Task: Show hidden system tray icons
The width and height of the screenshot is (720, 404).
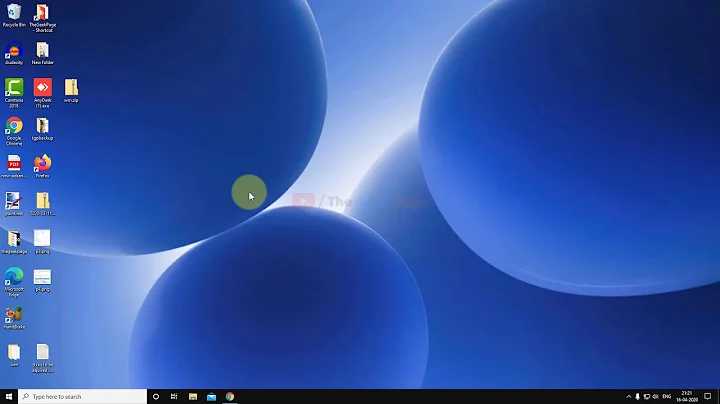Action: 629,397
